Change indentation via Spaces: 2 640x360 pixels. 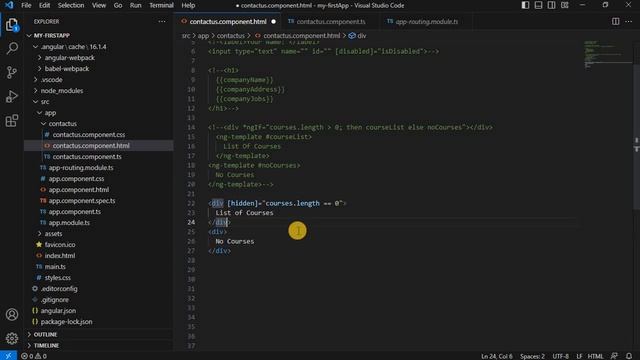(x=532, y=356)
